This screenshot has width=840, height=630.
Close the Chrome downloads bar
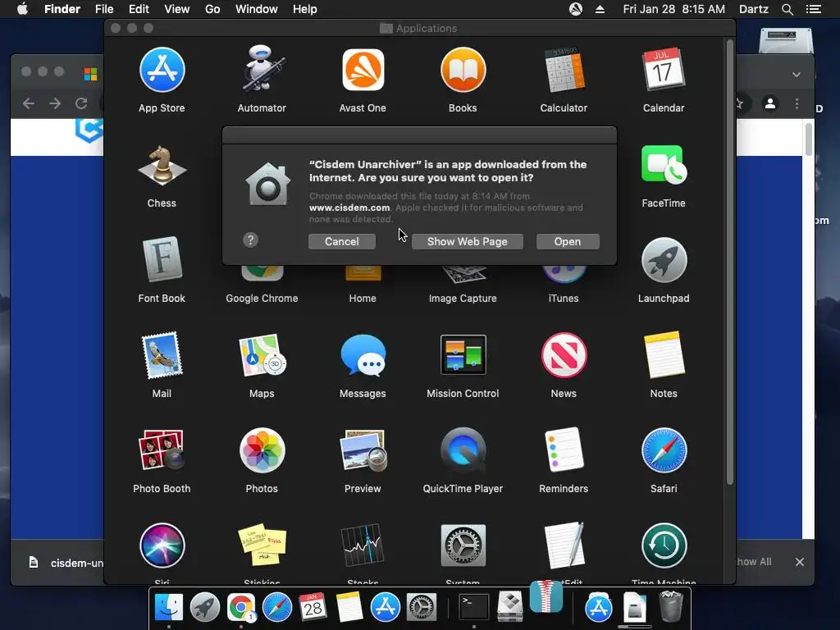(800, 562)
